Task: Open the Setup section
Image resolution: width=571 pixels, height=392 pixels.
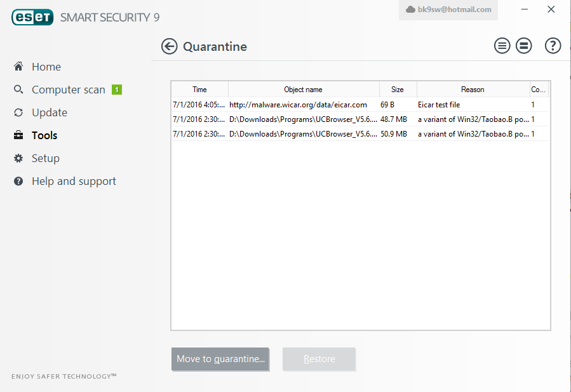Action: coord(46,158)
